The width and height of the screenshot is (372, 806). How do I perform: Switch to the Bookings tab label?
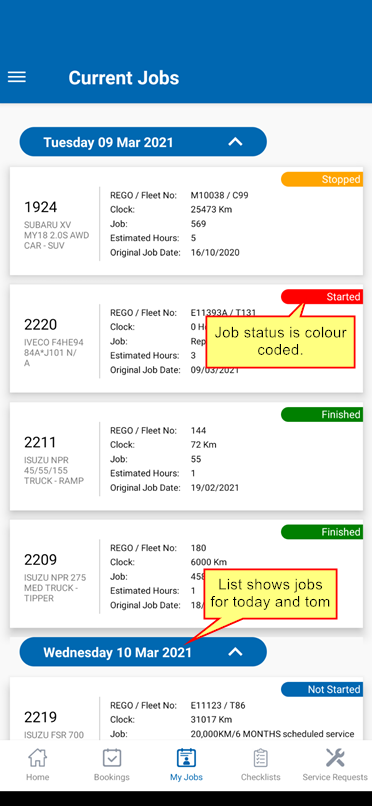pyautogui.click(x=111, y=777)
